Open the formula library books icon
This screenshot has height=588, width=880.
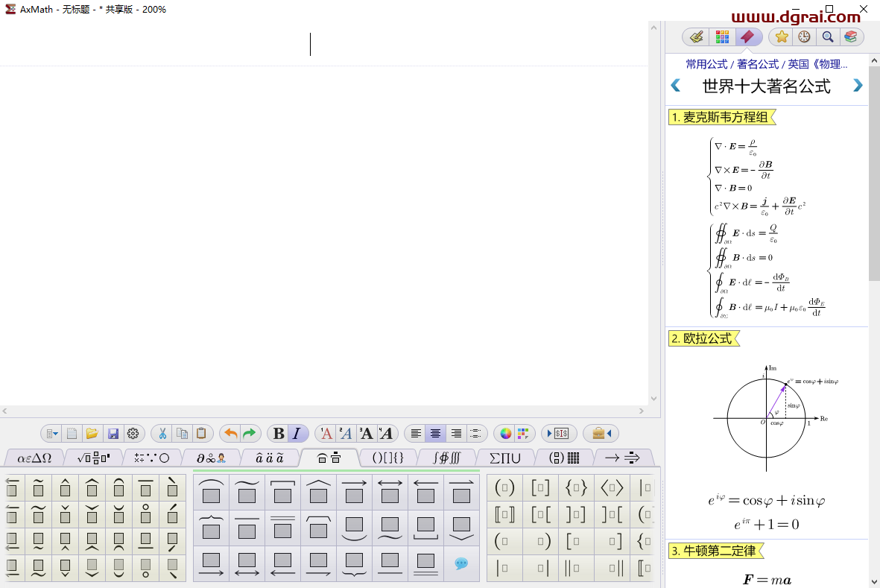pyautogui.click(x=851, y=36)
